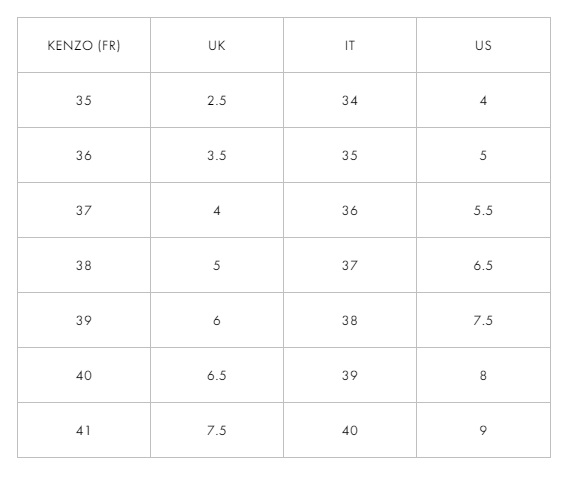Click the first US 7.5 cell
Viewport: 564px width, 480px height.
(483, 321)
